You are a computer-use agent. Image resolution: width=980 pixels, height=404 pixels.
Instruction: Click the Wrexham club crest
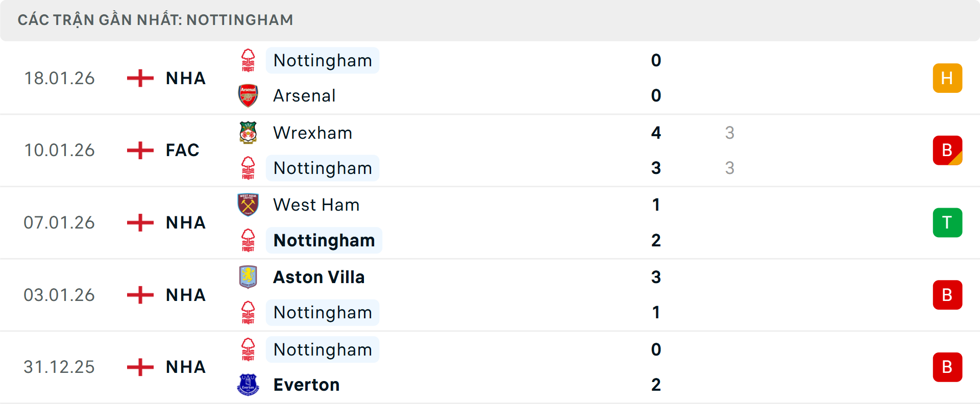(248, 133)
